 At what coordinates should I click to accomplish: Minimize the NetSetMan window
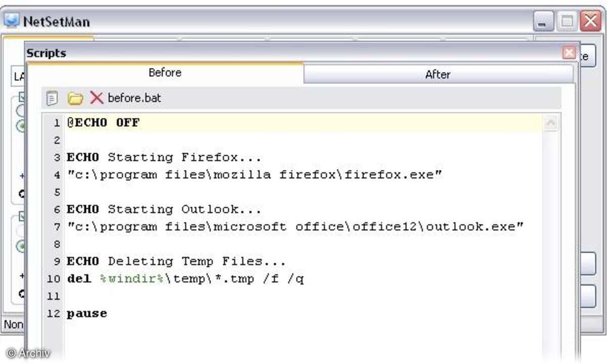pyautogui.click(x=544, y=22)
